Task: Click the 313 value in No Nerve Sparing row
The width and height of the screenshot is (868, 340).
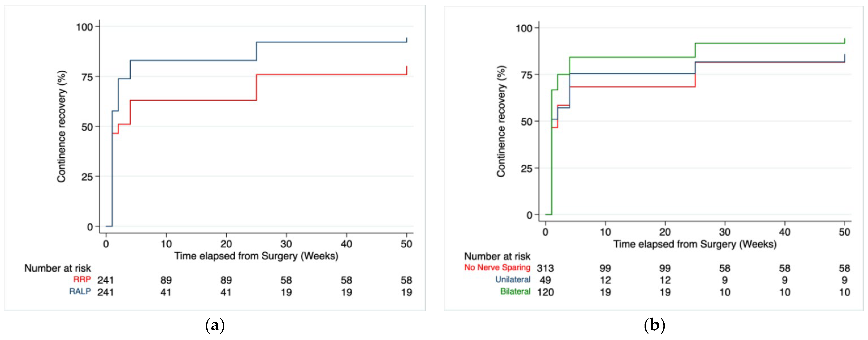Action: tap(545, 268)
